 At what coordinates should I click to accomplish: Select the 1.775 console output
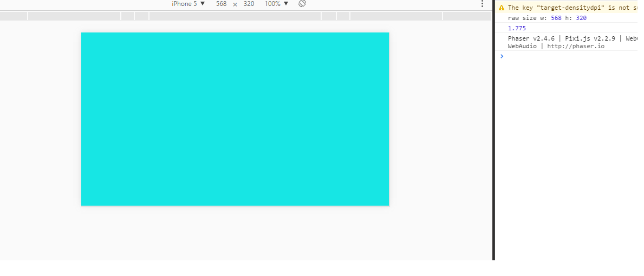pyautogui.click(x=517, y=28)
